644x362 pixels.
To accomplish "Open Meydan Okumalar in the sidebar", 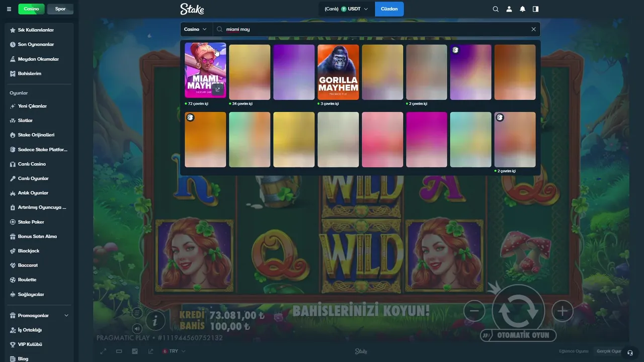I will tap(39, 59).
